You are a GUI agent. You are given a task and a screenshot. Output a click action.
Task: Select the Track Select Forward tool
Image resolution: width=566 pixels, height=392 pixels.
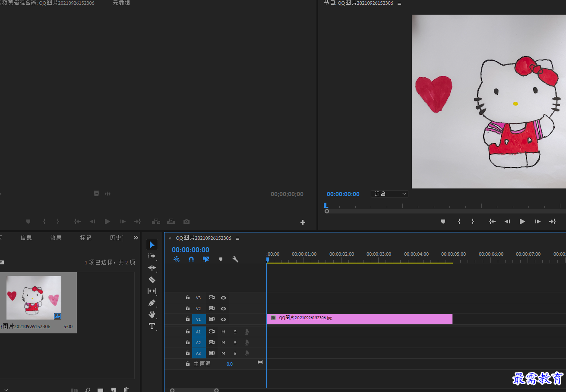[x=152, y=256]
